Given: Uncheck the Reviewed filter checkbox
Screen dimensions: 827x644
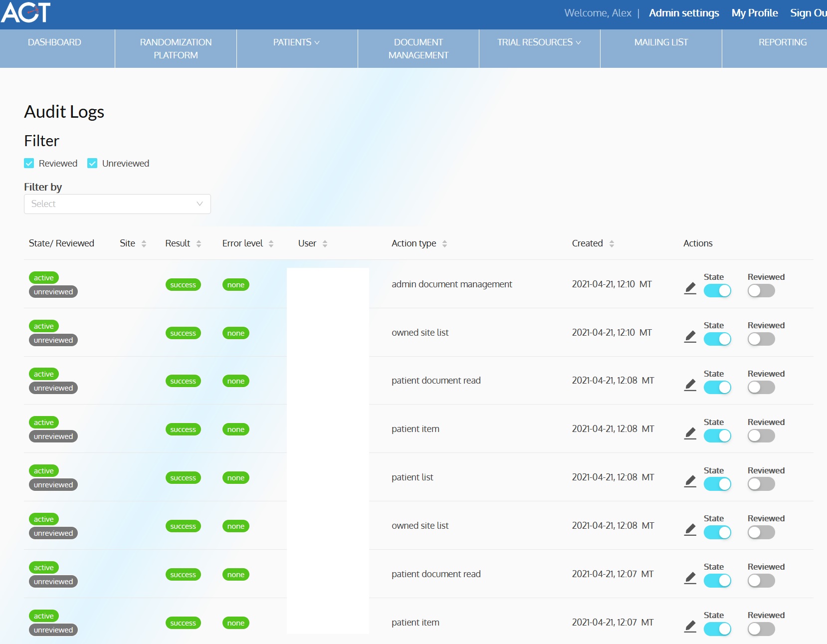Looking at the screenshot, I should [x=29, y=164].
